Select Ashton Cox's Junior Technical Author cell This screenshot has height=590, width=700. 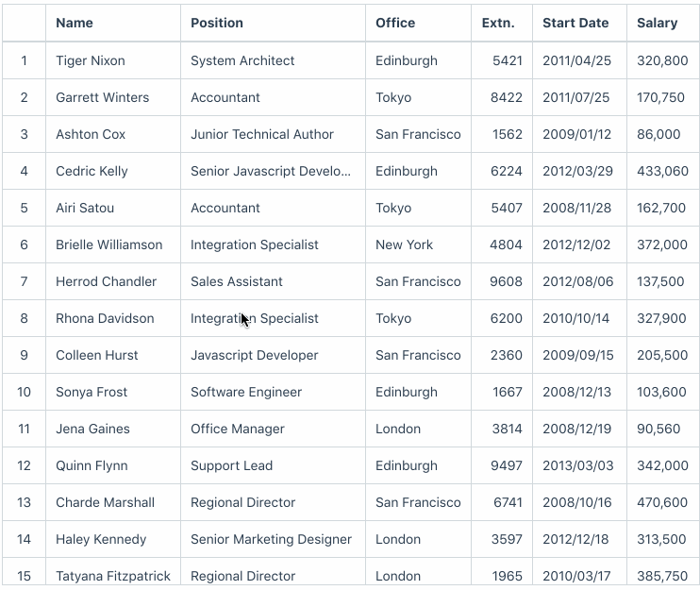pyautogui.click(x=262, y=134)
